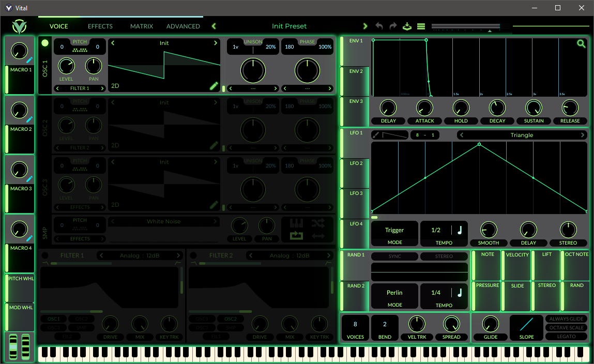The width and height of the screenshot is (594, 364).
Task: Toggle the OSC 1 power button
Action: click(x=45, y=43)
